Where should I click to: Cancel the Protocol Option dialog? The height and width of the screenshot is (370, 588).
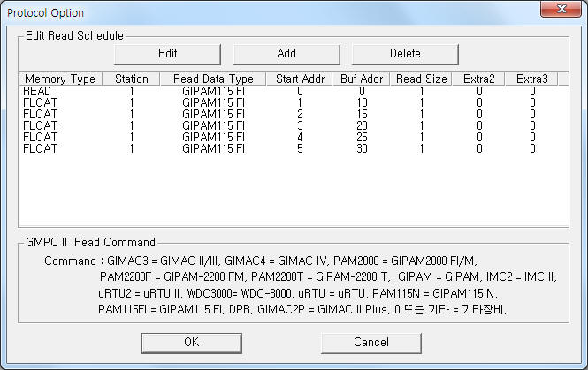[x=371, y=343]
